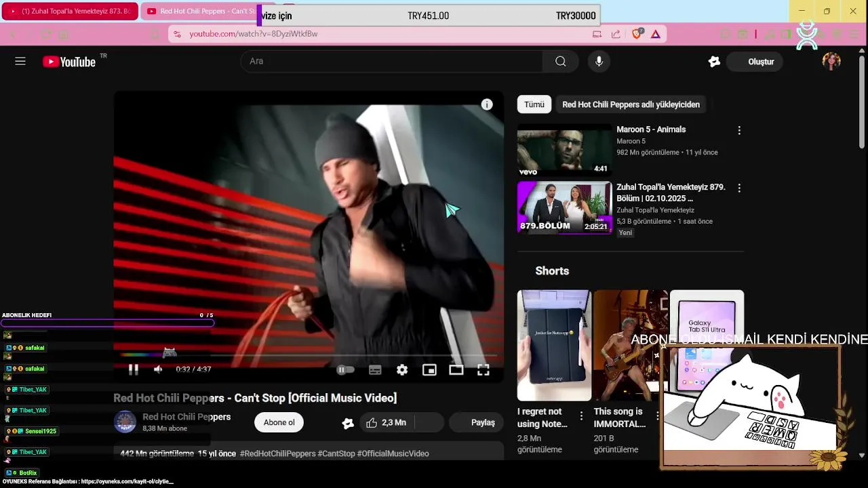This screenshot has height=488, width=868.
Task: Open the 'I regret not using Note' short
Action: coord(554,346)
